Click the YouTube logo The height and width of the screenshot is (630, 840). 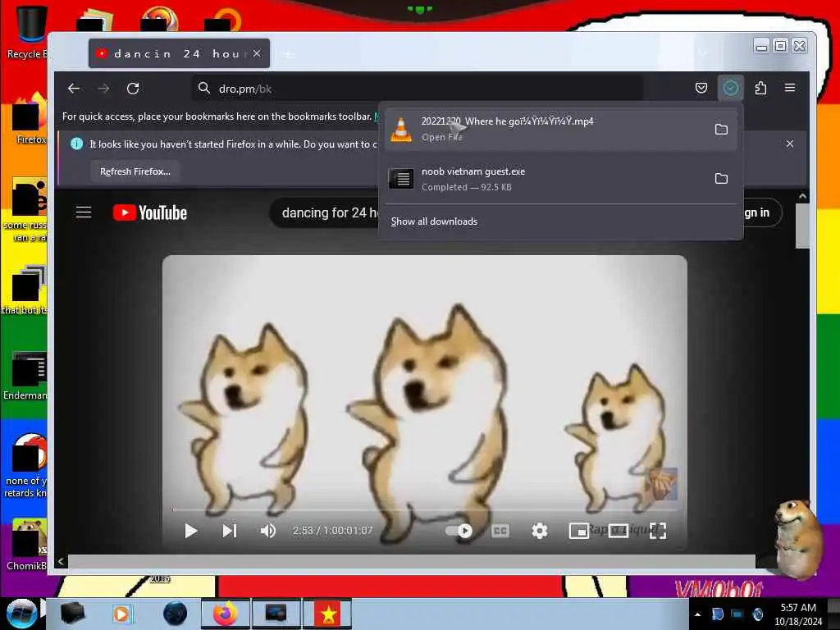[150, 212]
